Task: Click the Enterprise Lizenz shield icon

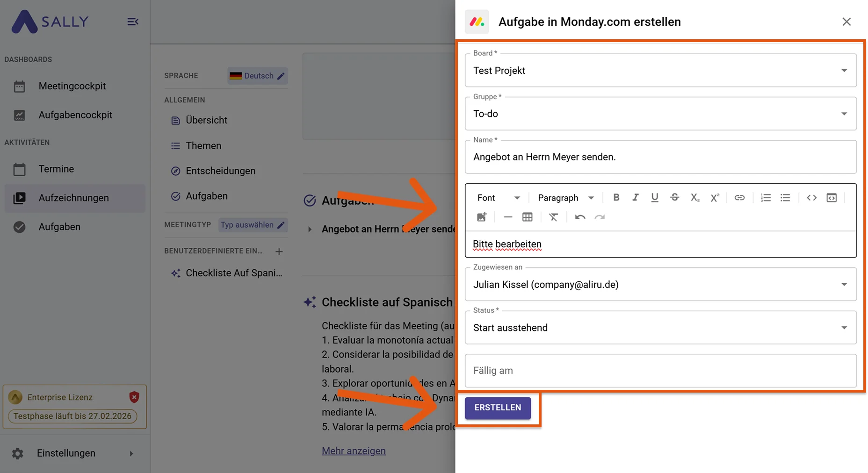Action: pos(134,397)
